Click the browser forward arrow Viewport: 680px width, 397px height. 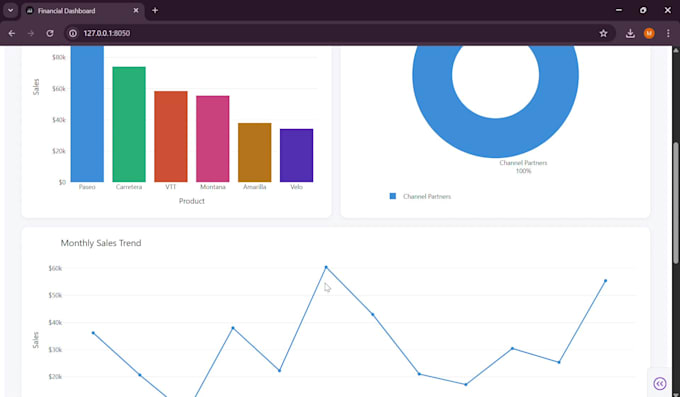pyautogui.click(x=31, y=33)
